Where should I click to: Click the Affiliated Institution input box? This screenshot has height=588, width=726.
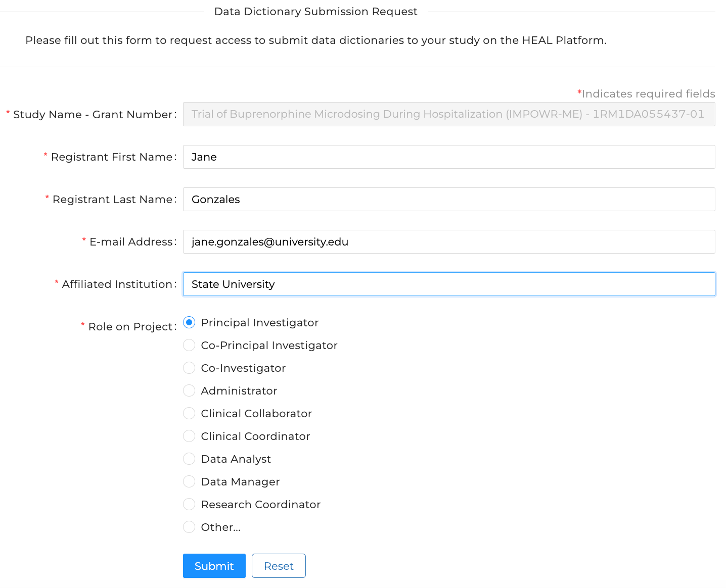click(449, 284)
